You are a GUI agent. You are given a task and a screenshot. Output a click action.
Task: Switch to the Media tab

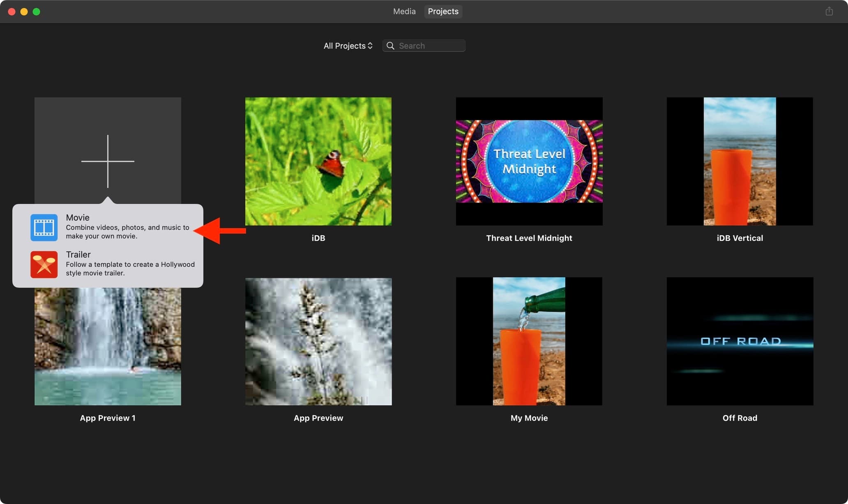(x=403, y=11)
